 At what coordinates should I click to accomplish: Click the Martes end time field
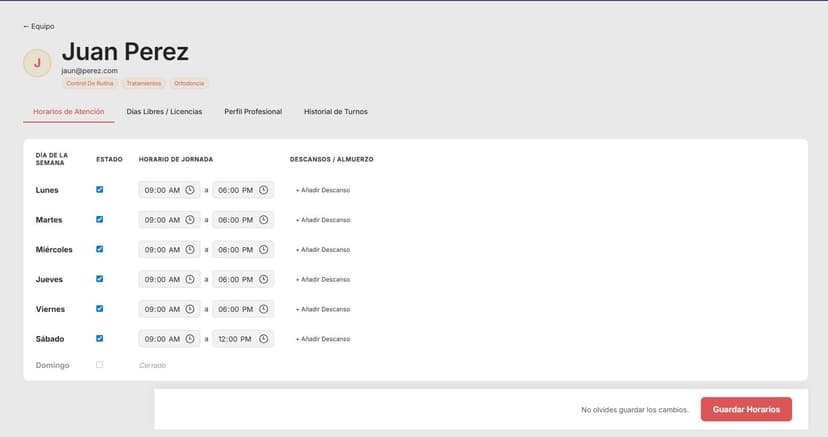234,220
